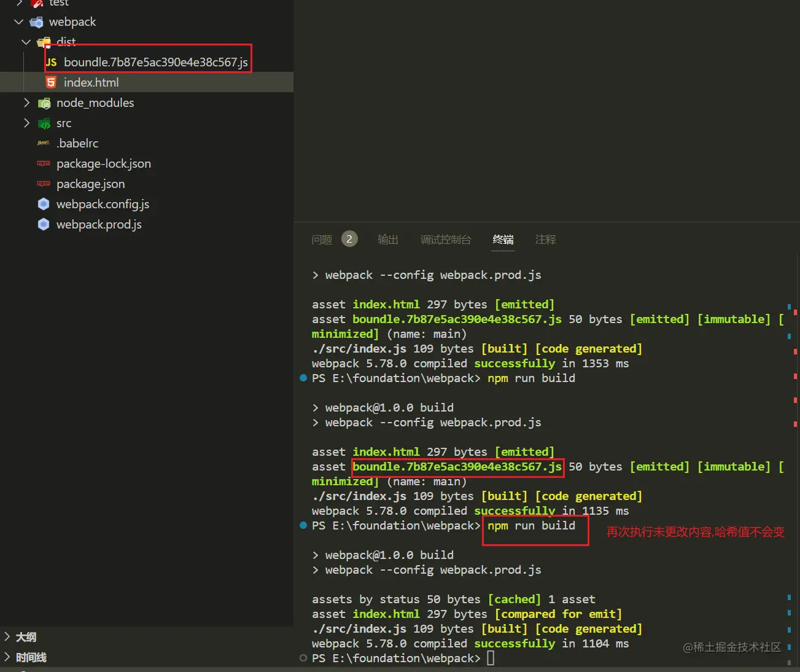The height and width of the screenshot is (672, 800).
Task: Switch to the 注释 comments tab
Action: 546,240
